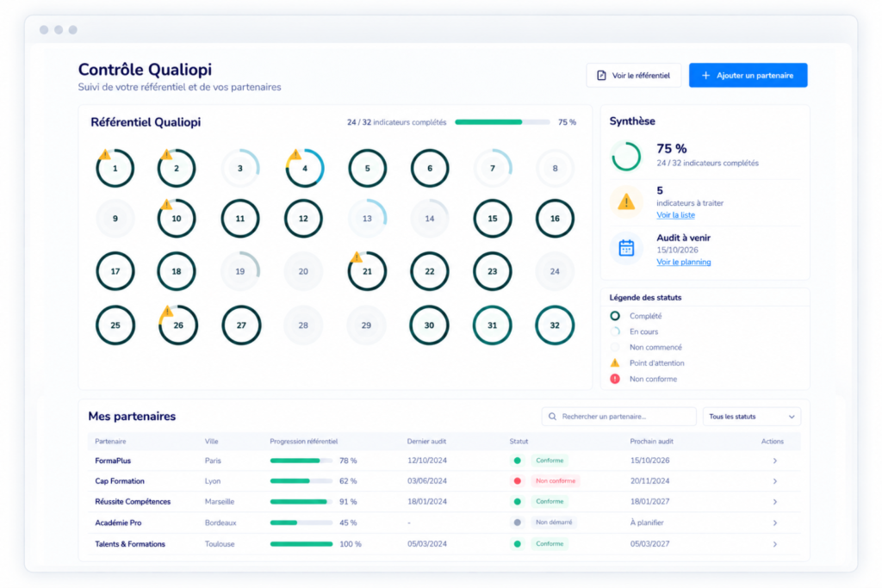Click the Progression référentiel column header
This screenshot has height=588, width=882.
[x=304, y=442]
